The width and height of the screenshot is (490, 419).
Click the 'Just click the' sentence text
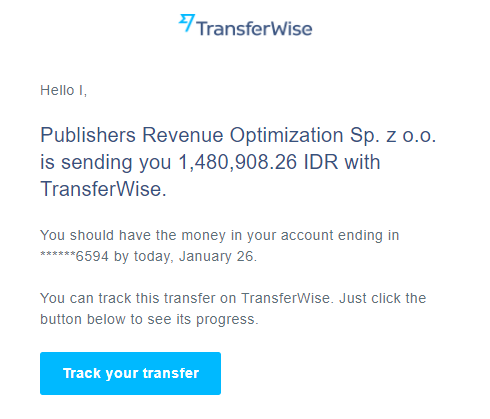[383, 298]
